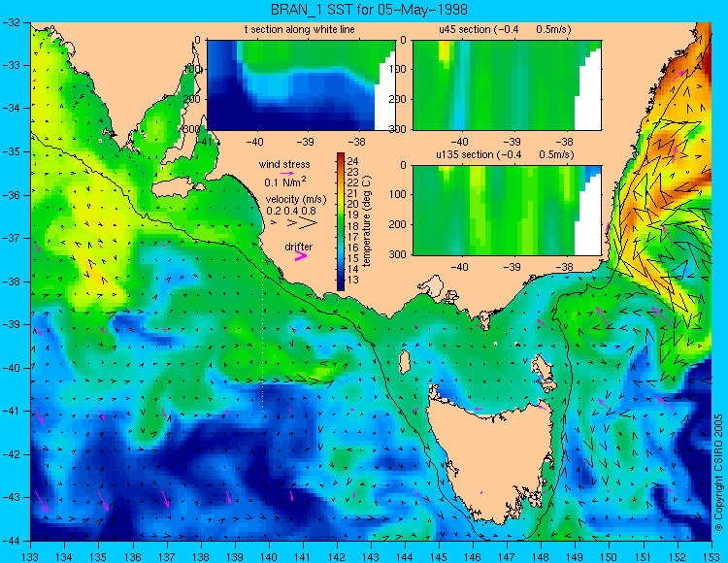Click the "velocity (m/s)" legend label

click(x=296, y=200)
